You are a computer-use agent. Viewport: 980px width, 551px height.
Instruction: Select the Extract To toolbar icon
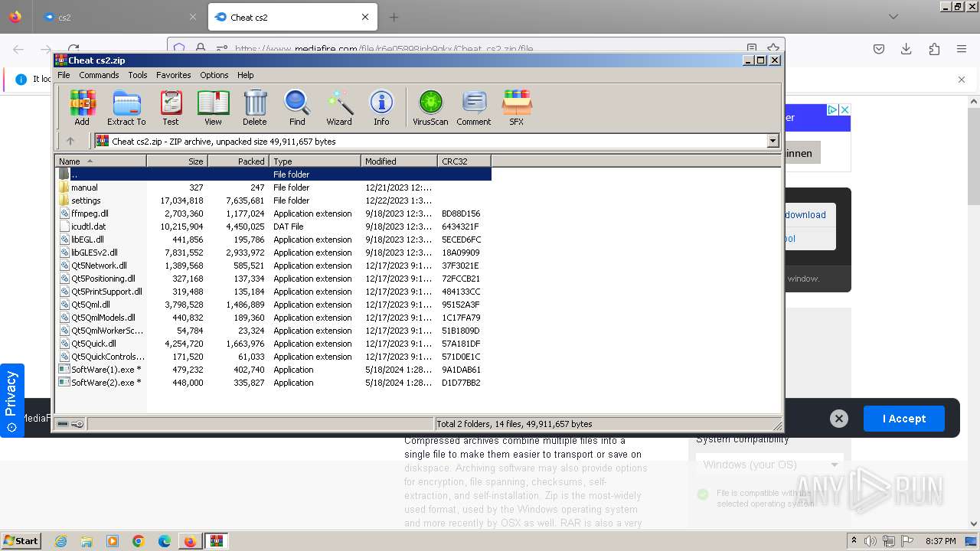[x=126, y=108]
